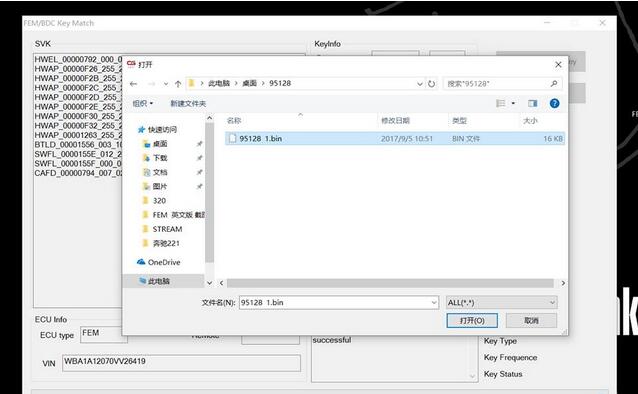Sort by the 大小 column header
The width and height of the screenshot is (638, 394).
(x=530, y=120)
